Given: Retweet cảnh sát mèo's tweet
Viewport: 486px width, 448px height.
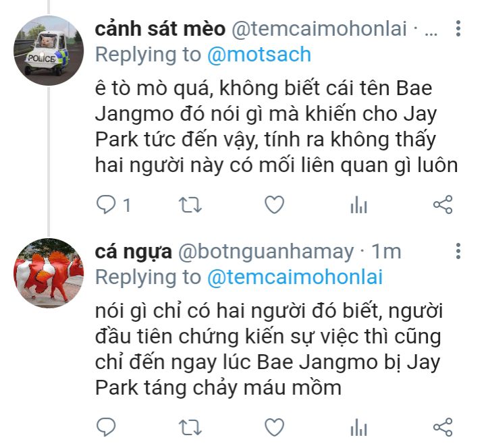Looking at the screenshot, I should pos(190,205).
